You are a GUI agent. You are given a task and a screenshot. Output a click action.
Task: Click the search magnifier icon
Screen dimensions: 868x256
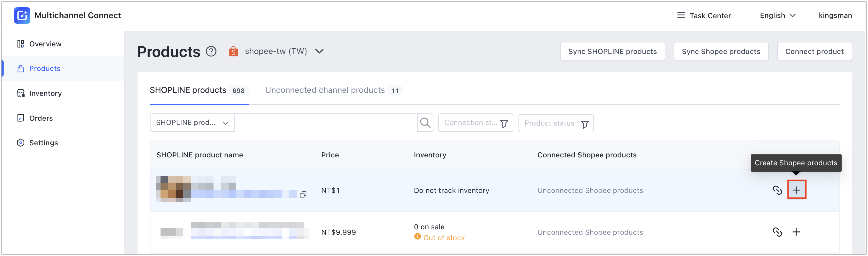425,123
